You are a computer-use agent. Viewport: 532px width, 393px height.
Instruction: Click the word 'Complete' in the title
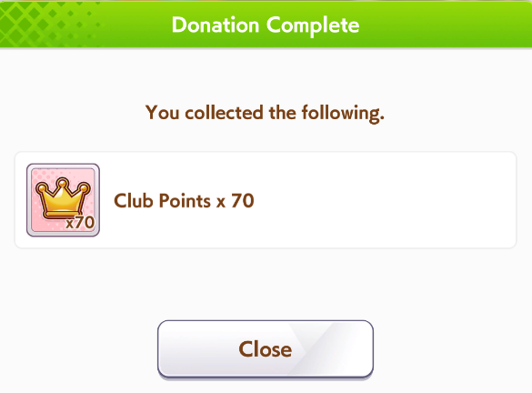pyautogui.click(x=313, y=25)
